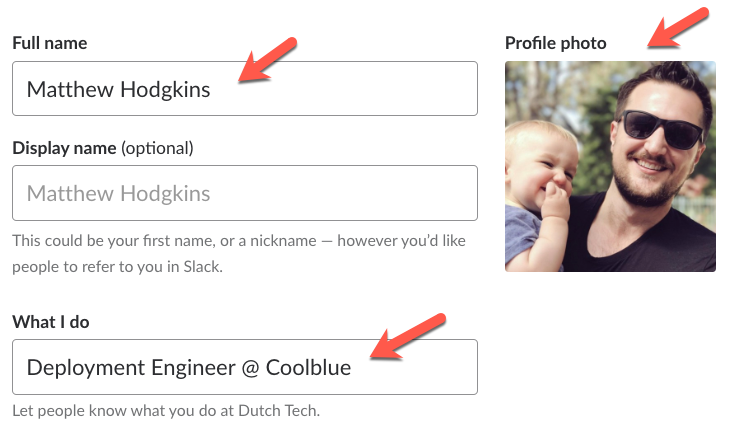Click the "Profile photo" heading

coord(556,43)
